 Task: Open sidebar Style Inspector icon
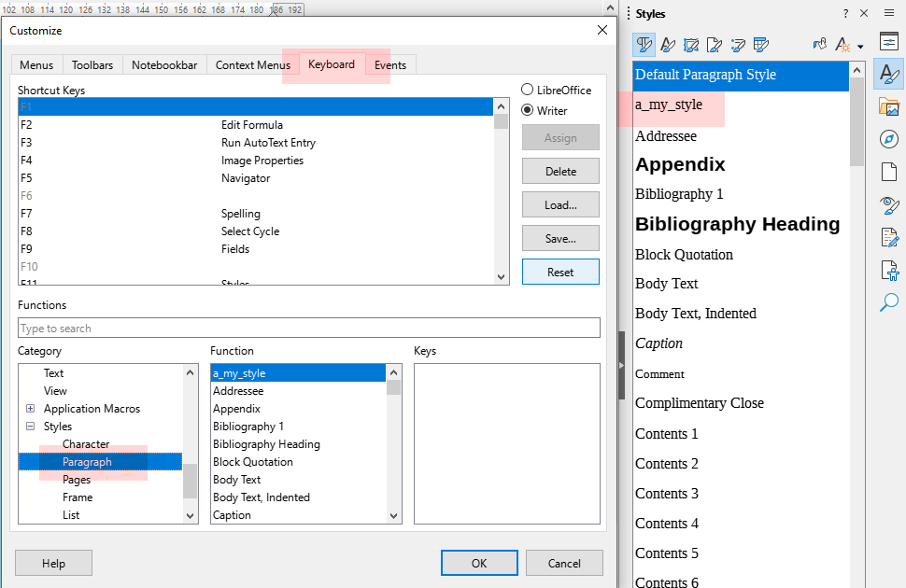[888, 204]
